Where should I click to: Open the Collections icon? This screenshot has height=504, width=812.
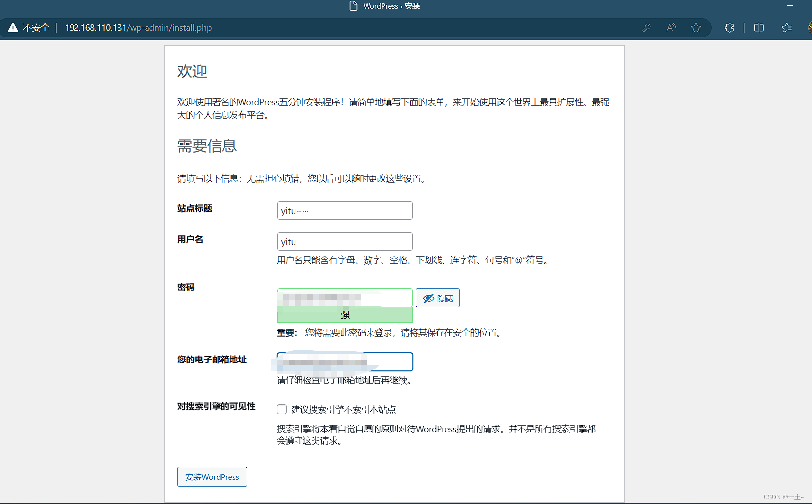(x=786, y=28)
